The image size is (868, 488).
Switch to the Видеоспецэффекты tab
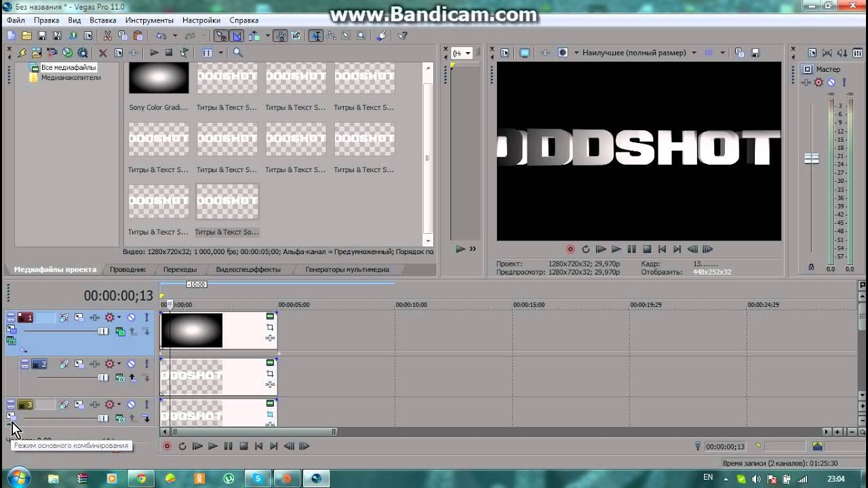pyautogui.click(x=248, y=269)
